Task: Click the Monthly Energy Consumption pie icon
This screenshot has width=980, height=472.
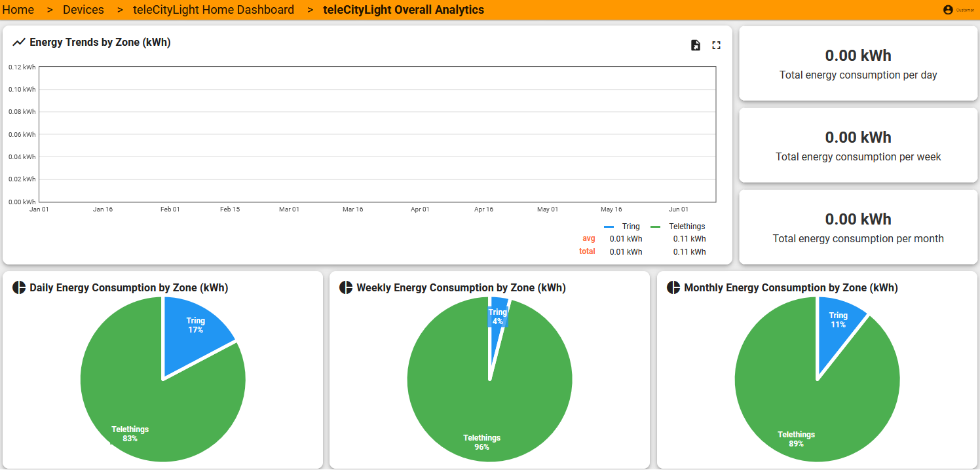Action: point(673,288)
